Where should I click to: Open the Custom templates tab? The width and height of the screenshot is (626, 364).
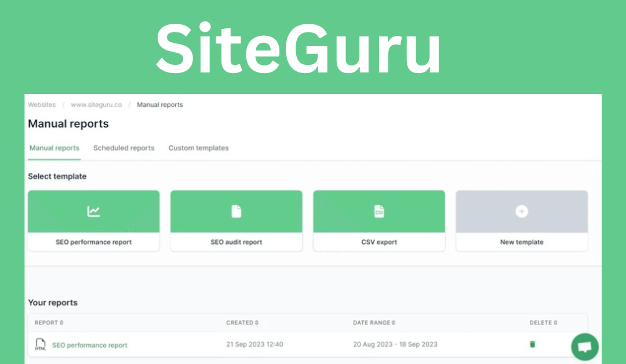(x=198, y=148)
